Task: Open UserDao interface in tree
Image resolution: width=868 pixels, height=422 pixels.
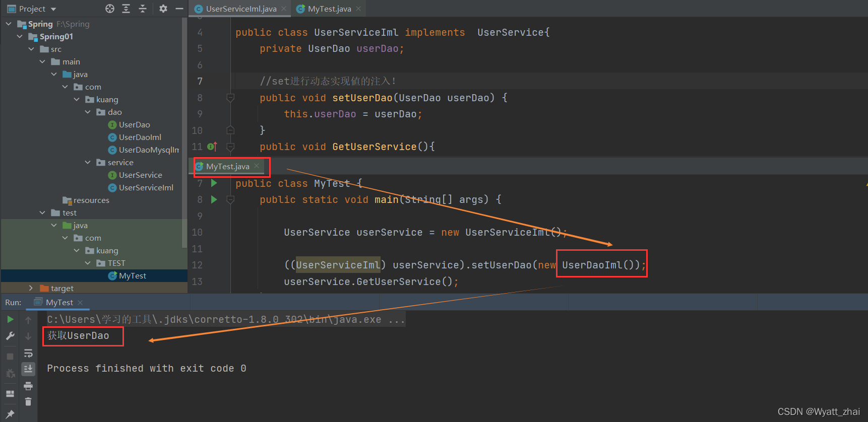Action: [x=130, y=124]
